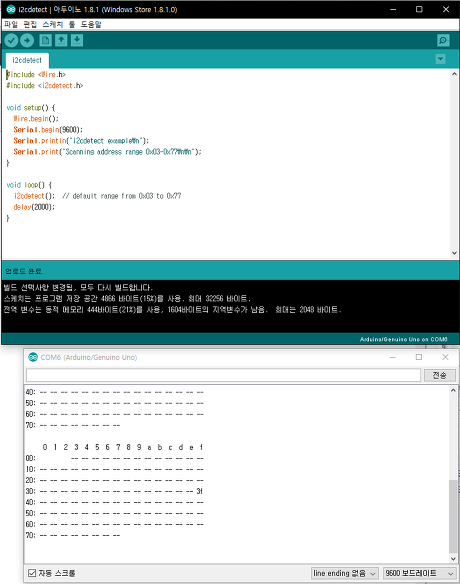The width and height of the screenshot is (460, 584).
Task: Click the hex column header row in serial output
Action: (122, 447)
